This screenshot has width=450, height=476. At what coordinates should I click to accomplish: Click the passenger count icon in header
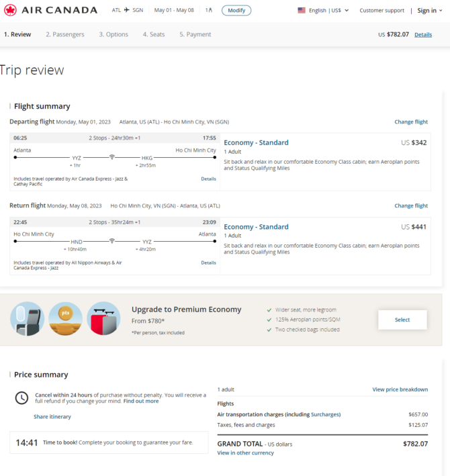[x=209, y=10]
